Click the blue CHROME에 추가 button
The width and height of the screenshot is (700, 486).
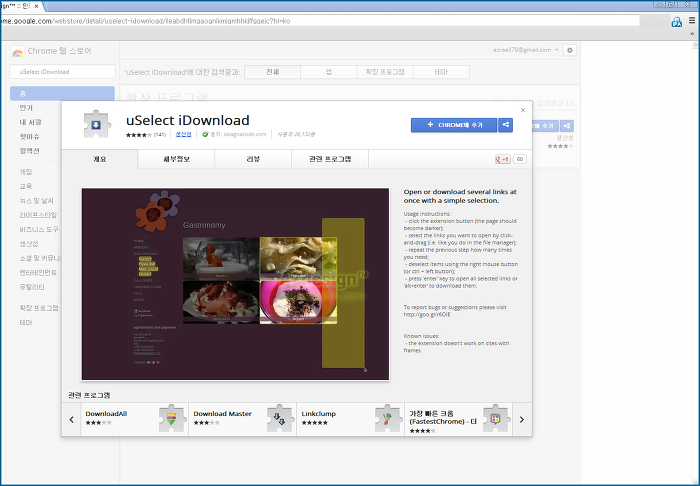454,125
